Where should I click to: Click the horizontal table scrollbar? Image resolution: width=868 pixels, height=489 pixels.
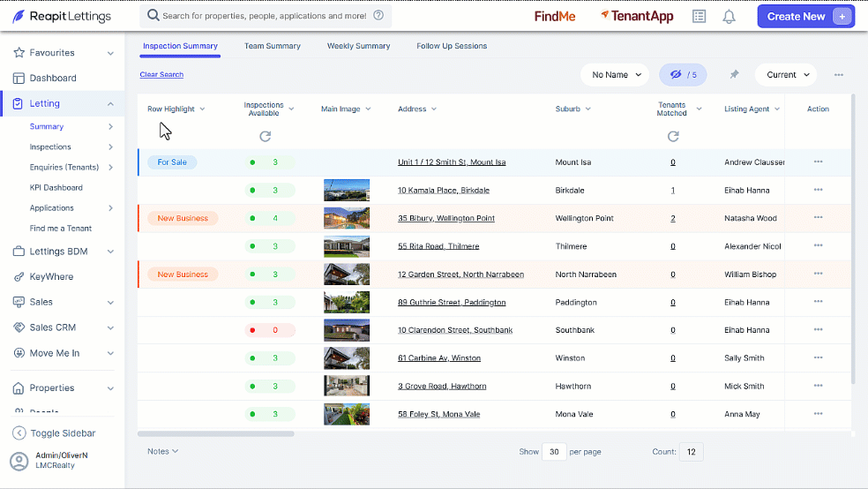(216, 434)
